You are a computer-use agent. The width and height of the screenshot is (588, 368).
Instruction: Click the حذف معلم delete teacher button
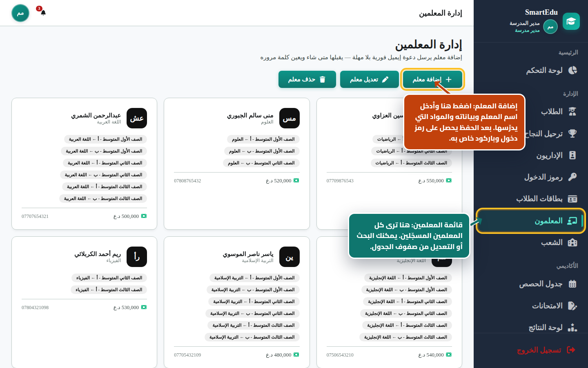coord(307,79)
